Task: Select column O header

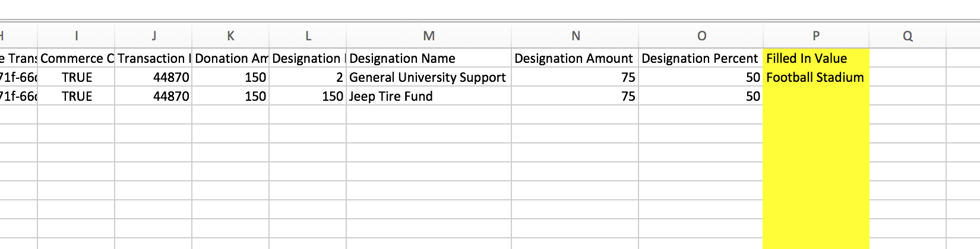Action: tap(701, 36)
